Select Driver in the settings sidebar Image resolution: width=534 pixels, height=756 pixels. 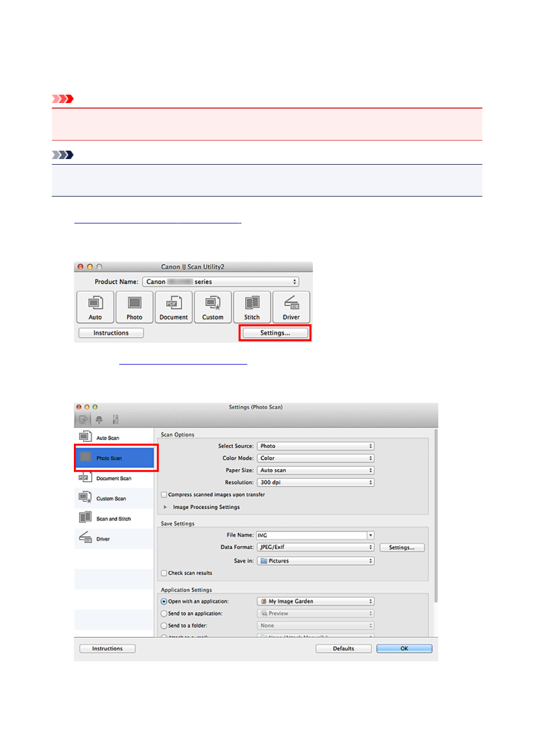coord(114,539)
